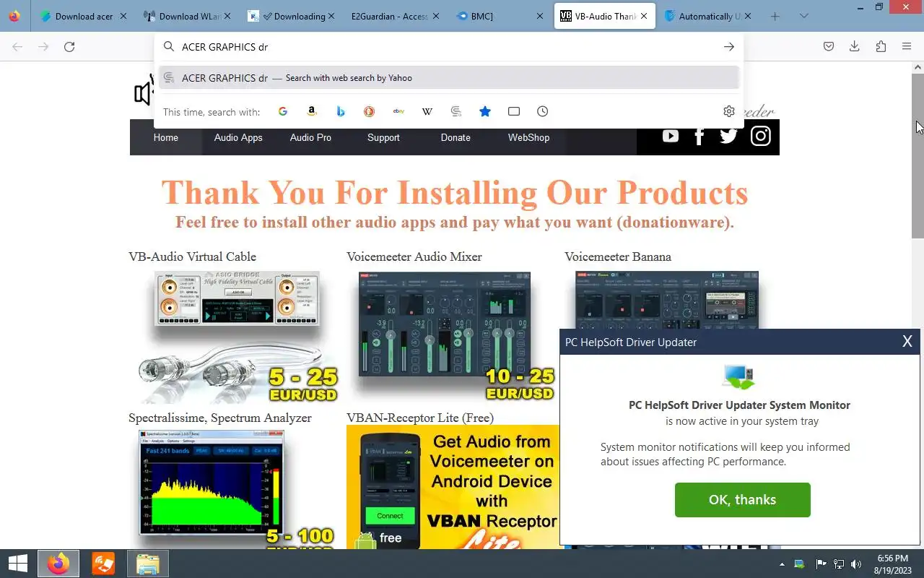This screenshot has height=578, width=924.
Task: Open VB-Audio Virtual Cable thumbnail
Action: pyautogui.click(x=237, y=337)
